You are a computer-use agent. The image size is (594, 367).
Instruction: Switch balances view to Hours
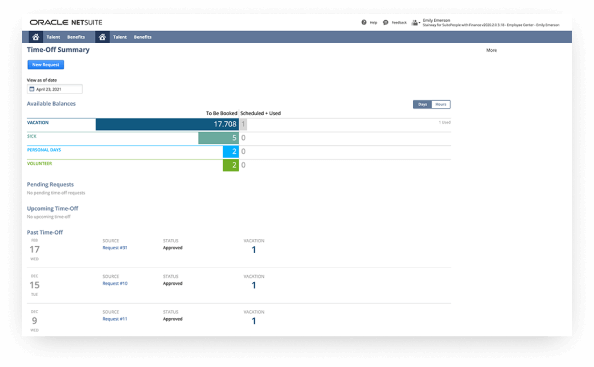[x=441, y=105]
